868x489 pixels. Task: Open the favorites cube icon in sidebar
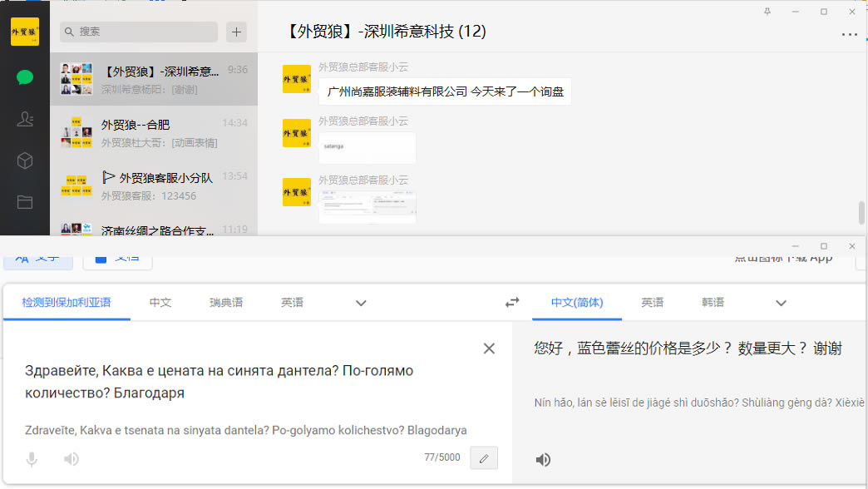(x=25, y=161)
